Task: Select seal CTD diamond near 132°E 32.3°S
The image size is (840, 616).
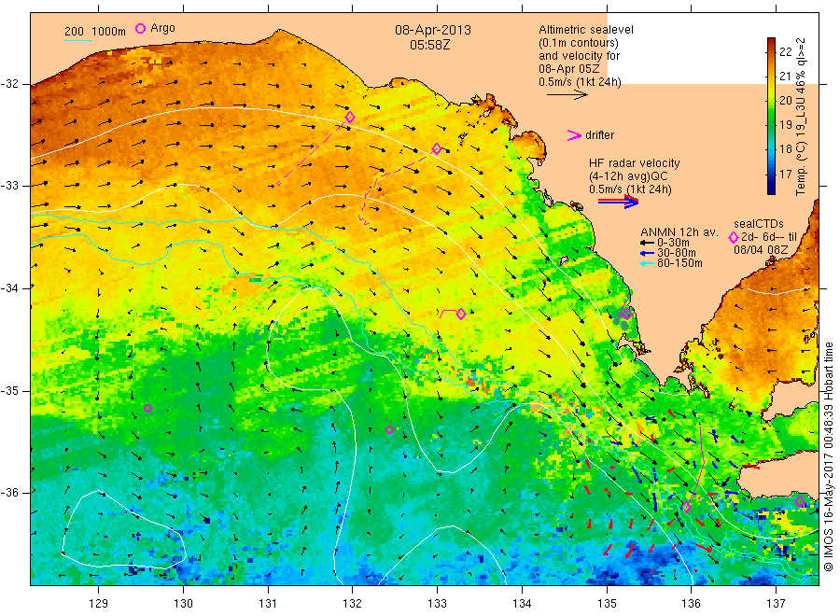Action: click(x=350, y=117)
